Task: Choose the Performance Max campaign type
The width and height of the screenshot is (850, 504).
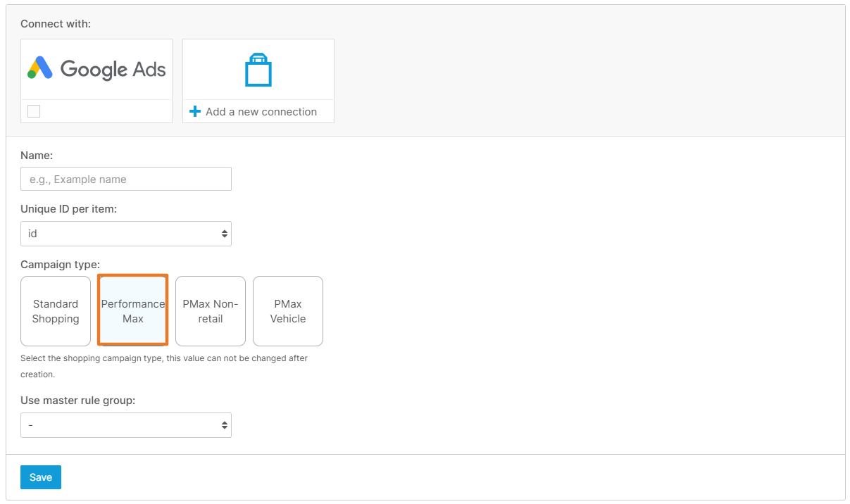Action: pyautogui.click(x=132, y=311)
